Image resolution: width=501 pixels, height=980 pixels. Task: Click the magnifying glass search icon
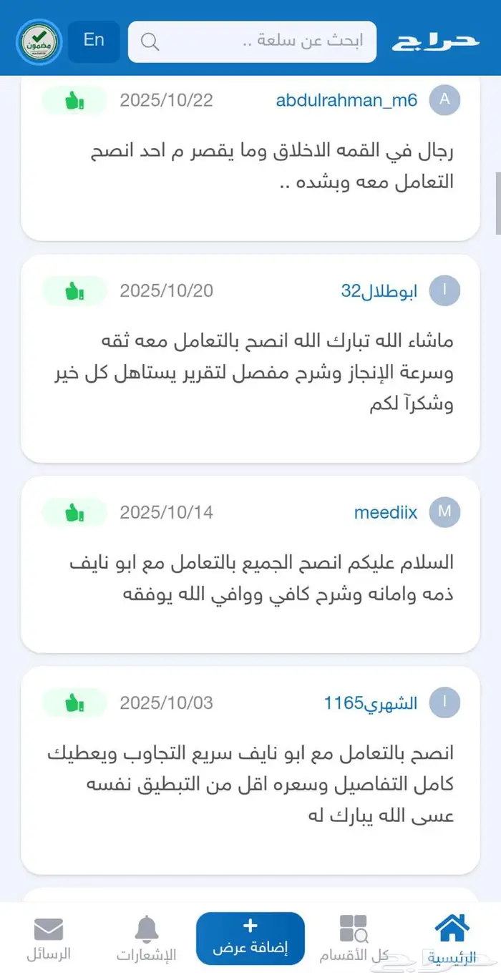pos(150,41)
